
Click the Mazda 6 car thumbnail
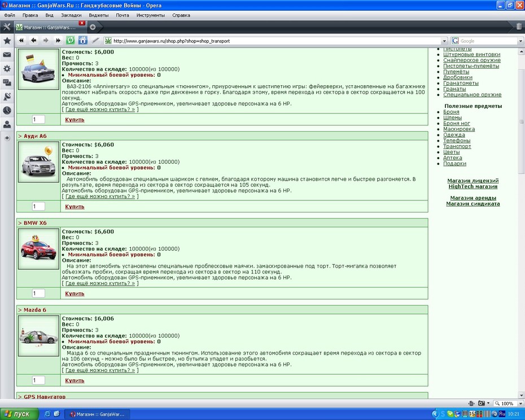coord(38,335)
